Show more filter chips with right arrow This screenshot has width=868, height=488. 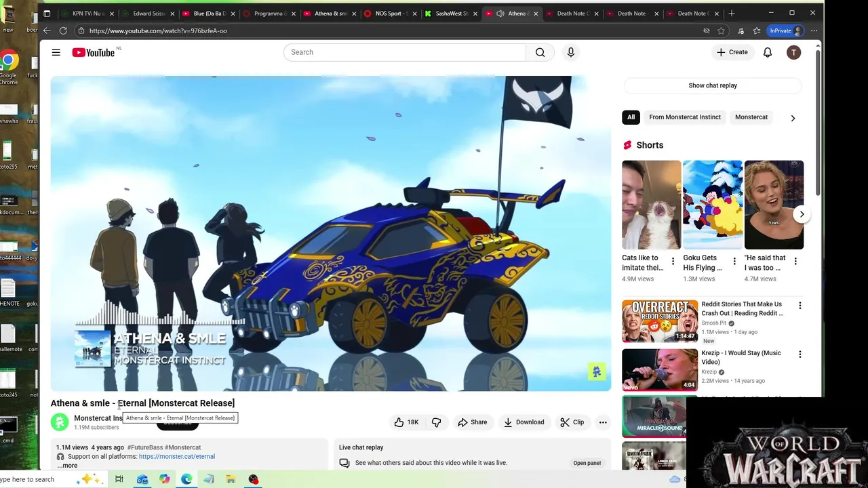click(793, 118)
